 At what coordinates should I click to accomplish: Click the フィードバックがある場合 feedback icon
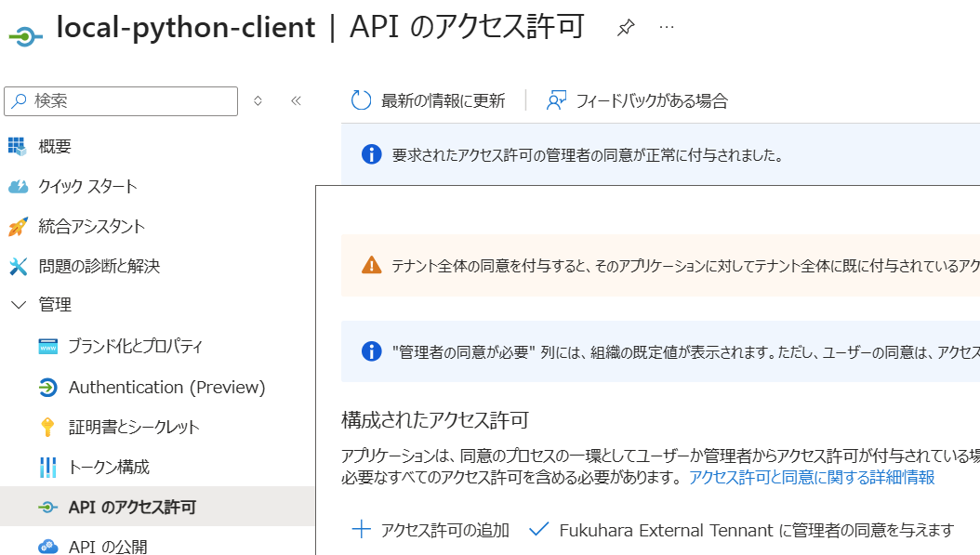556,100
